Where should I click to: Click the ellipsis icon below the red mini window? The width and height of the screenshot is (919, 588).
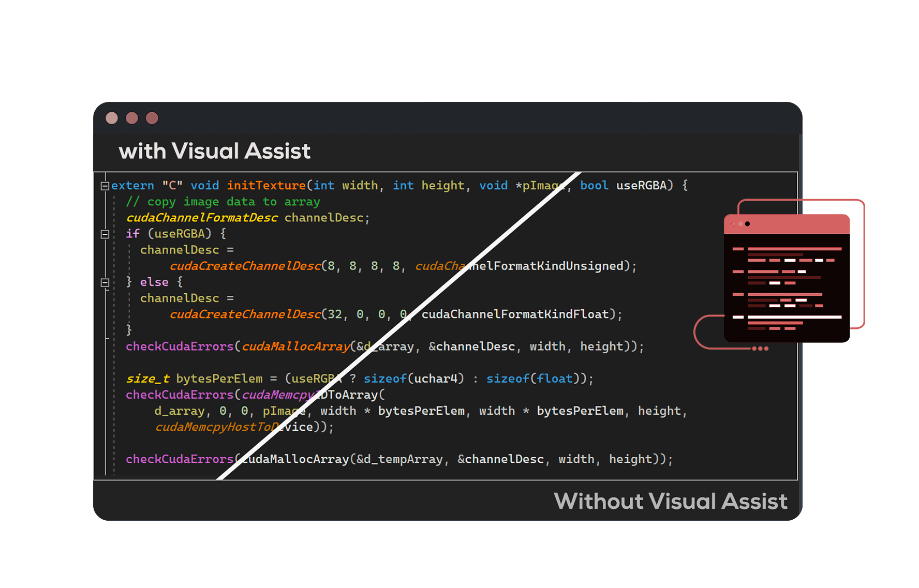(760, 349)
